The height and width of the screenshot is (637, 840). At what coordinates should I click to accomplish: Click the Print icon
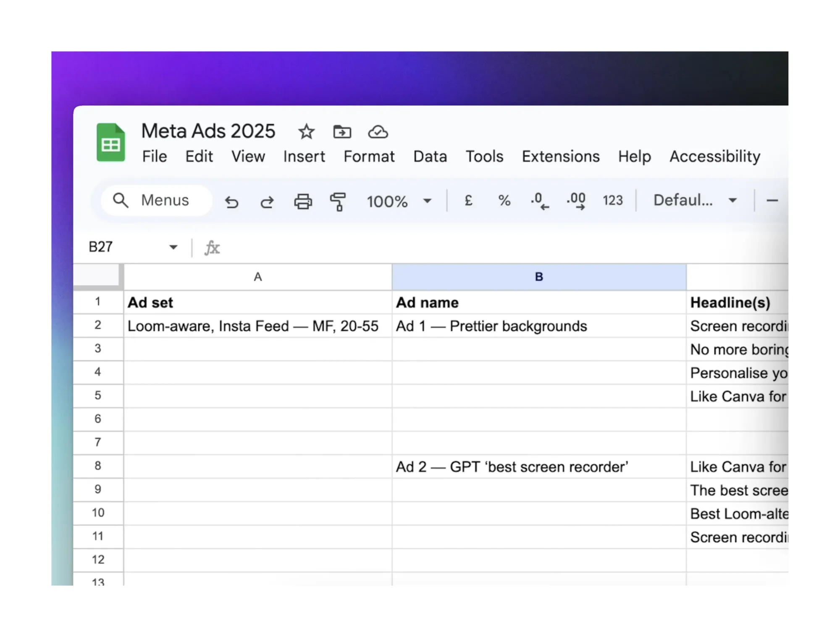(303, 201)
